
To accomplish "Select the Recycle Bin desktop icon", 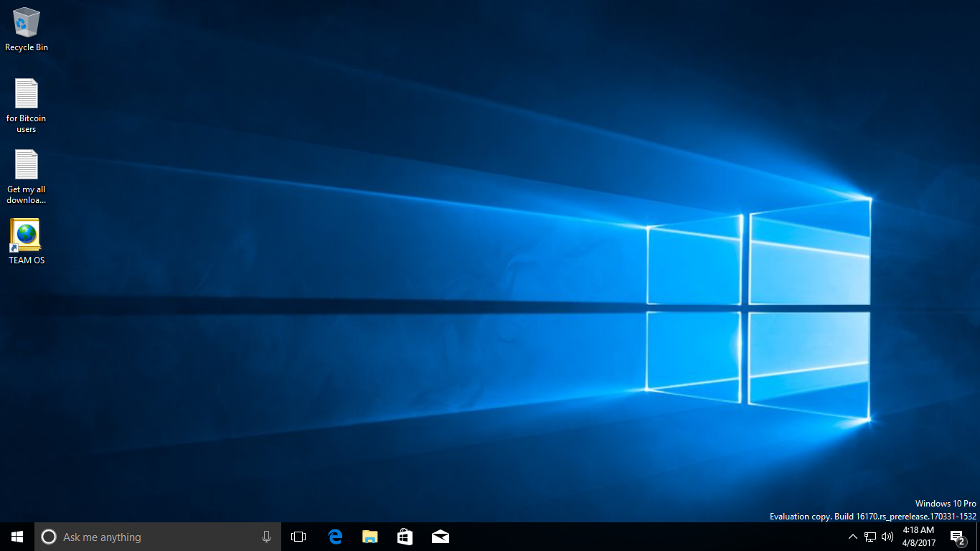I will [27, 30].
